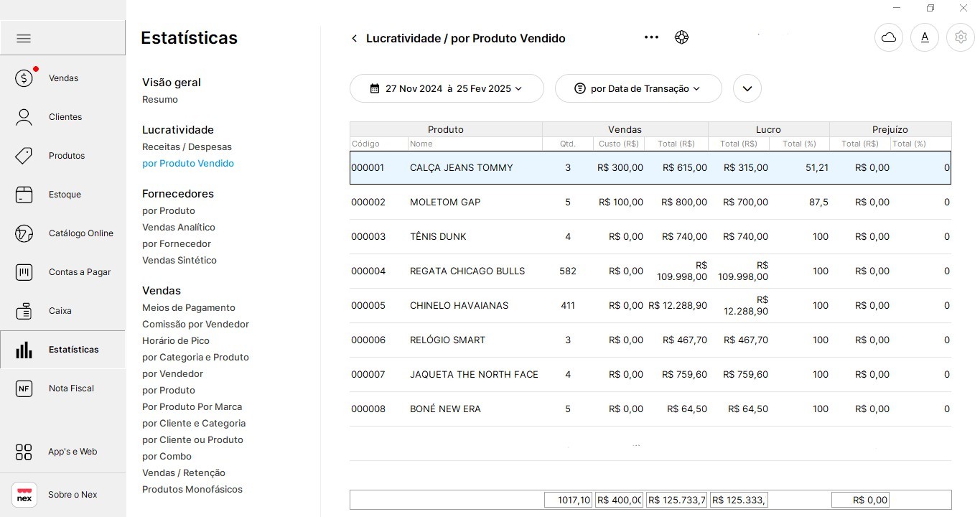Open por Categoria e Produto report
Screen dimensions: 980x517
(x=195, y=358)
